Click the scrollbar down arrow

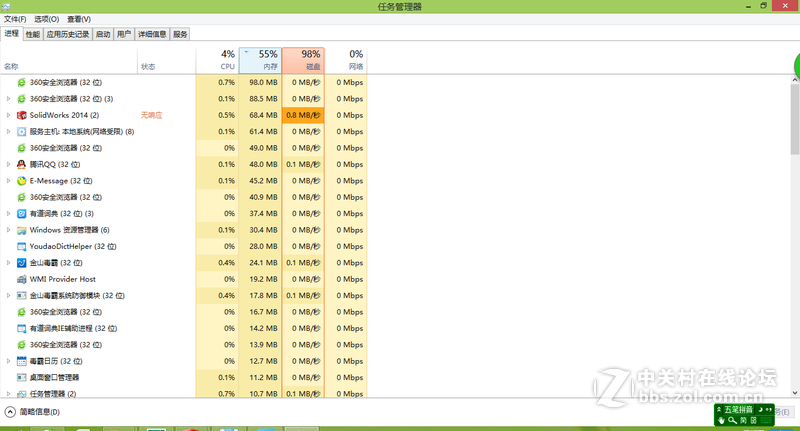pyautogui.click(x=795, y=393)
